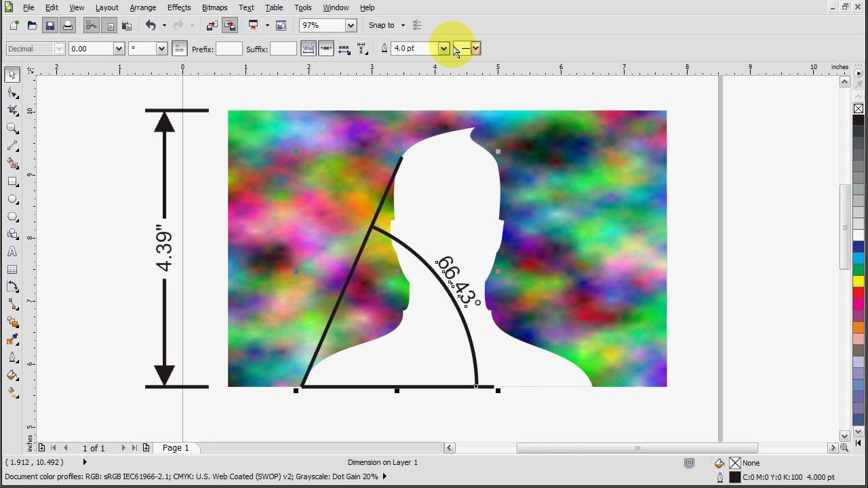Open the Effects menu

point(179,7)
